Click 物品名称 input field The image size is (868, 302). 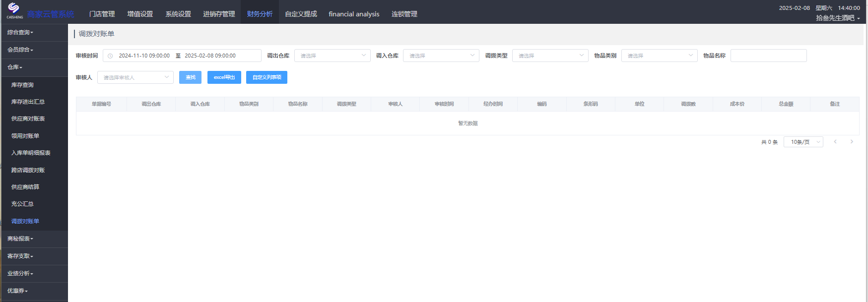[768, 56]
